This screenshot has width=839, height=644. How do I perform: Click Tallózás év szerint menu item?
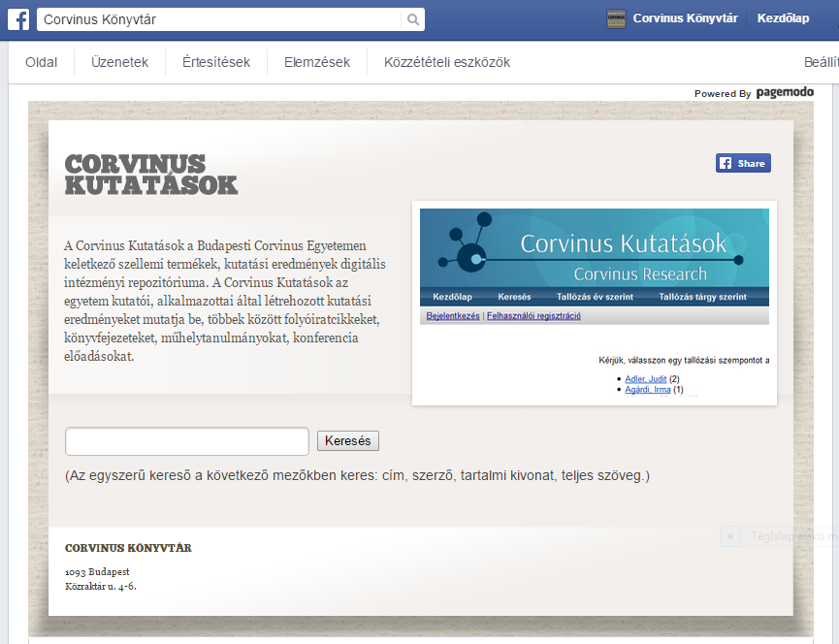[595, 297]
